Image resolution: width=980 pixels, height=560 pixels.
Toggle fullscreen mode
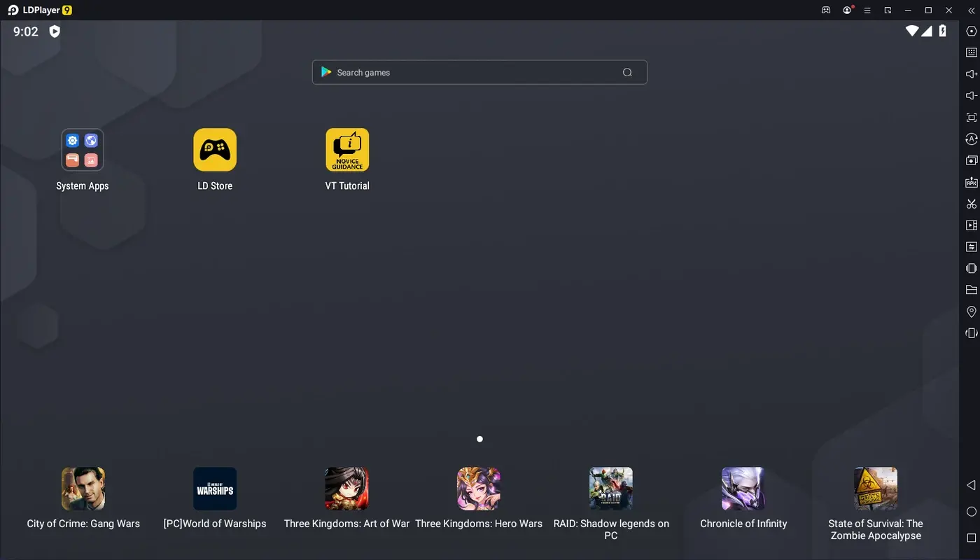tap(971, 117)
